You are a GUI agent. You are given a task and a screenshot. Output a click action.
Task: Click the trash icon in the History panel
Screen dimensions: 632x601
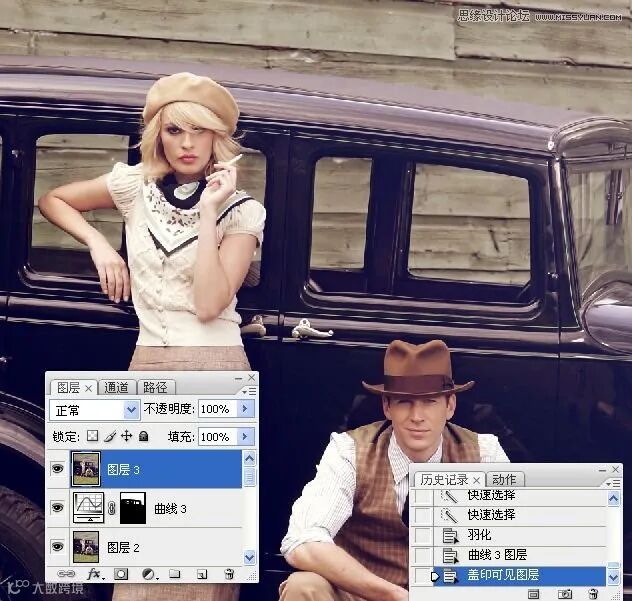coord(593,594)
